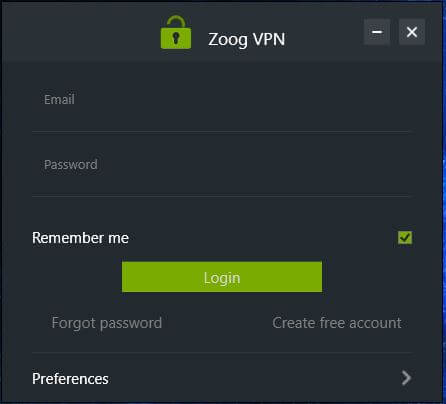446x404 pixels.
Task: Open the Create free account link
Action: coord(337,323)
